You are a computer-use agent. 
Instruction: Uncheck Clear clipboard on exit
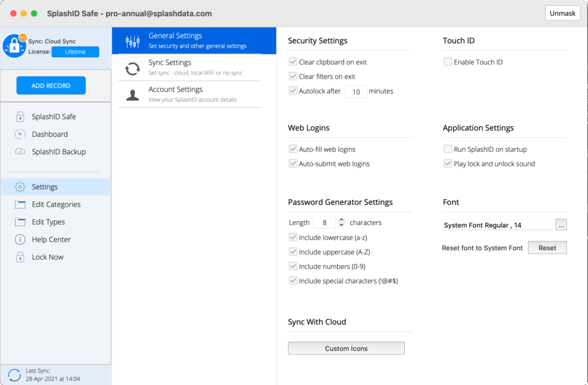pos(293,62)
